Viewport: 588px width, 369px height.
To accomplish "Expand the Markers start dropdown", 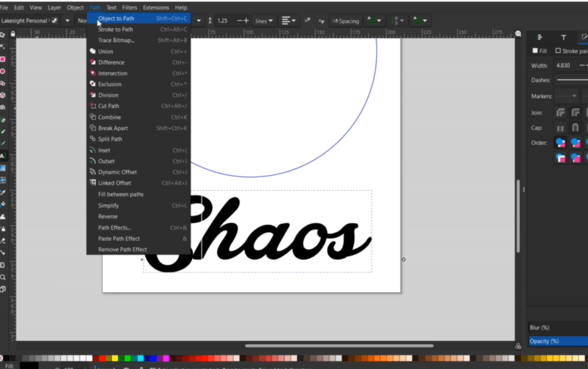I will point(567,96).
